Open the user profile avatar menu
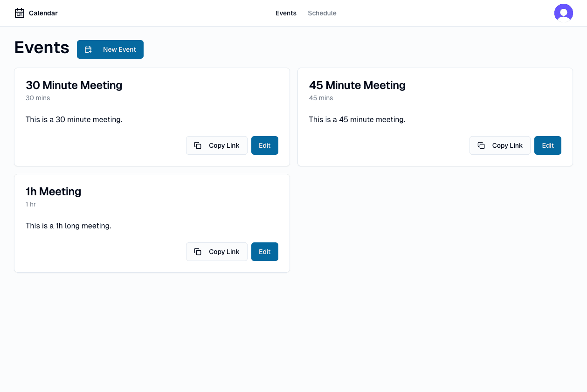The width and height of the screenshot is (587, 392). click(563, 13)
